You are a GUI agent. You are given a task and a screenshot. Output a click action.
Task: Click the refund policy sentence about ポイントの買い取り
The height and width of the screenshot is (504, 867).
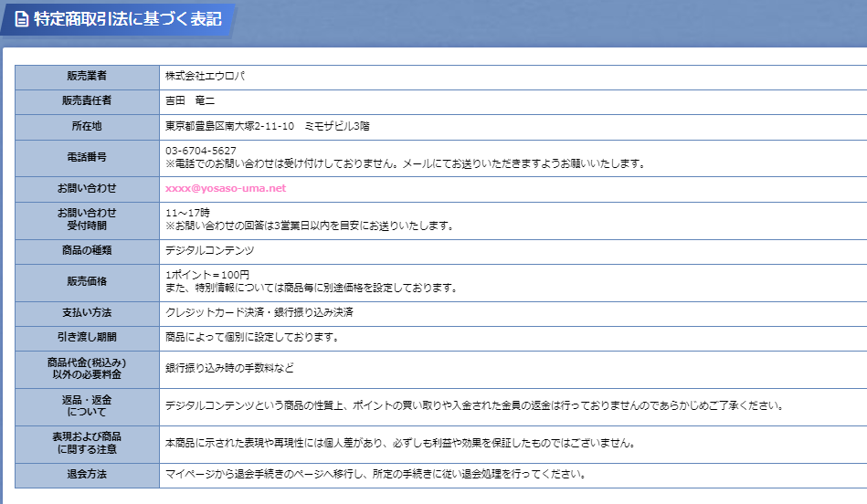[475, 406]
